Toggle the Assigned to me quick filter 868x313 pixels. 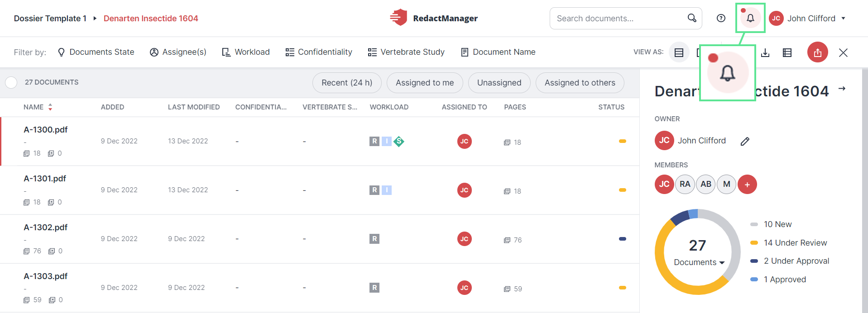click(425, 83)
